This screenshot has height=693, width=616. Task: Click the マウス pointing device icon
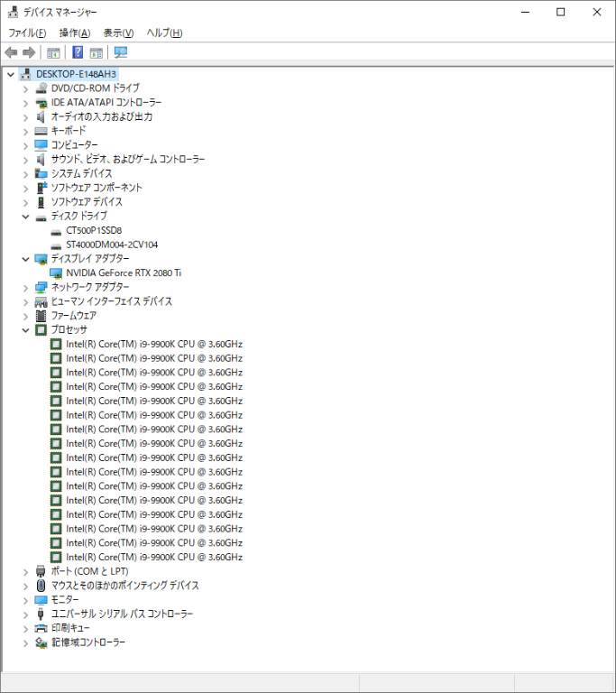coord(41,585)
